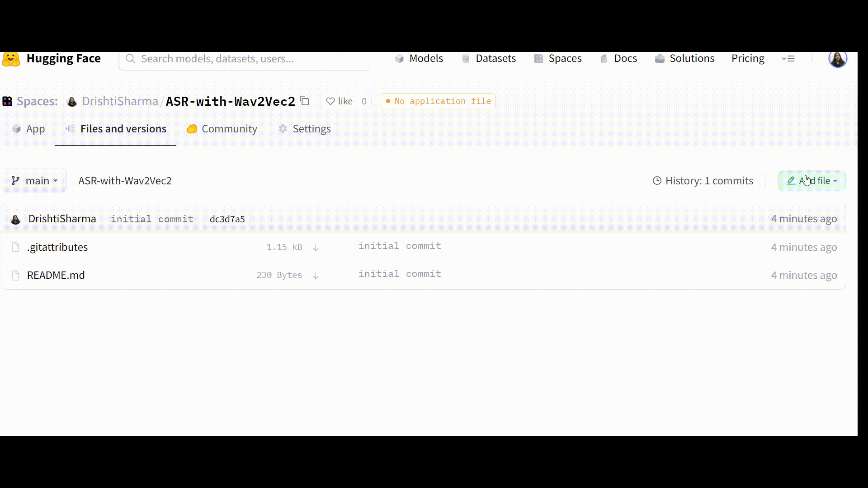Click the 1.15 kB size of .gitattributes
Image resolution: width=868 pixels, height=488 pixels.
coord(284,247)
